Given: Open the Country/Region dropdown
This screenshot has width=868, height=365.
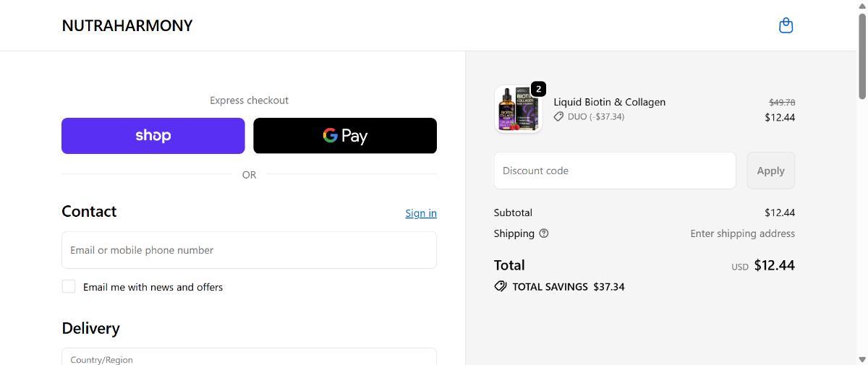Looking at the screenshot, I should click(249, 358).
